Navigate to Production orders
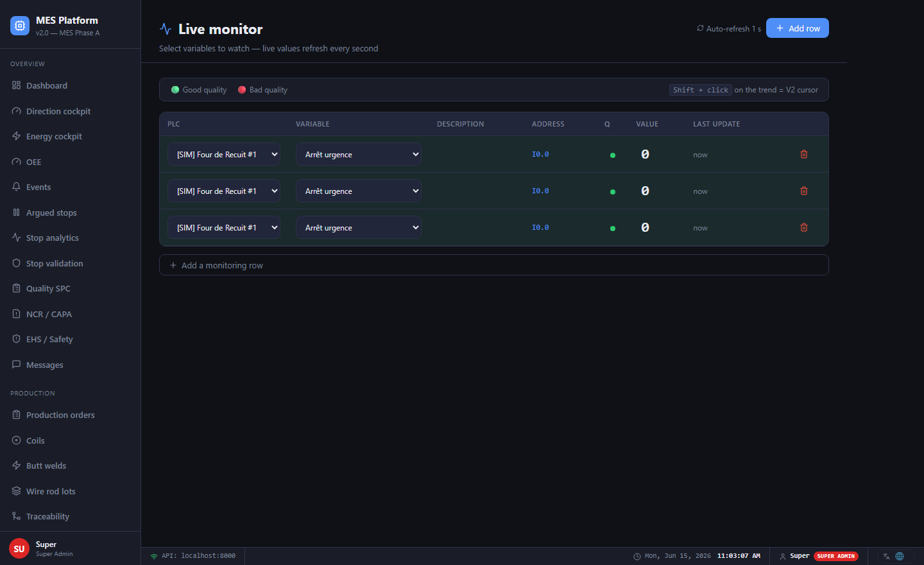The height and width of the screenshot is (565, 924). (70, 415)
